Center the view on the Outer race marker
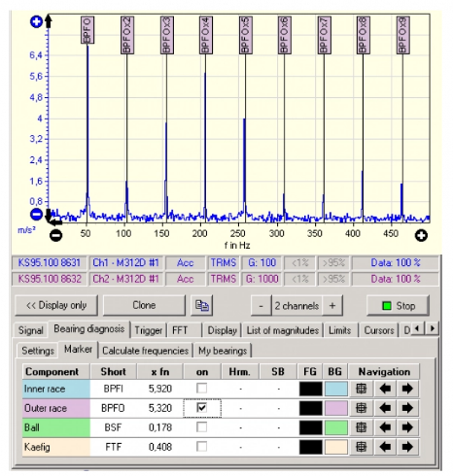This screenshot has width=453, height=476. [x=361, y=408]
